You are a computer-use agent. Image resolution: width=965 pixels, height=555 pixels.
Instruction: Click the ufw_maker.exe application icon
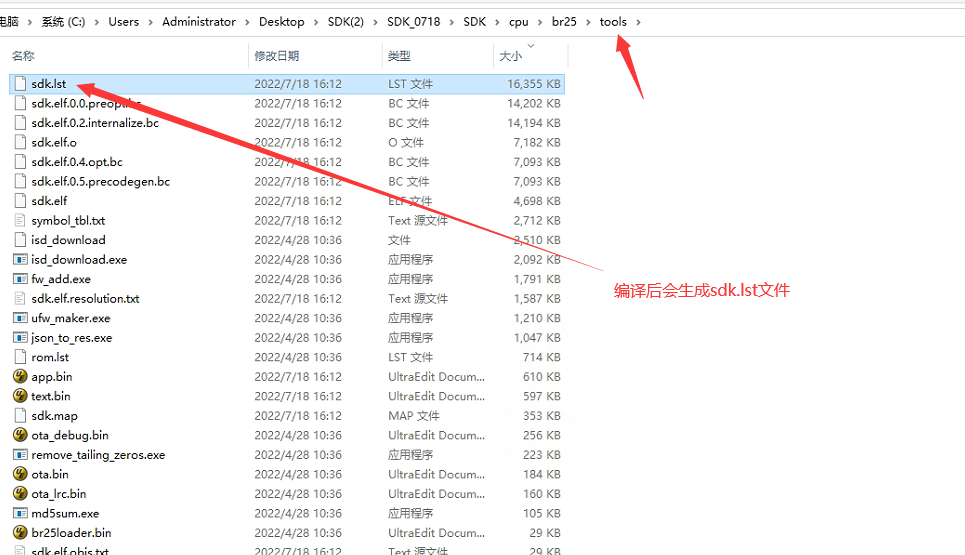tap(20, 318)
